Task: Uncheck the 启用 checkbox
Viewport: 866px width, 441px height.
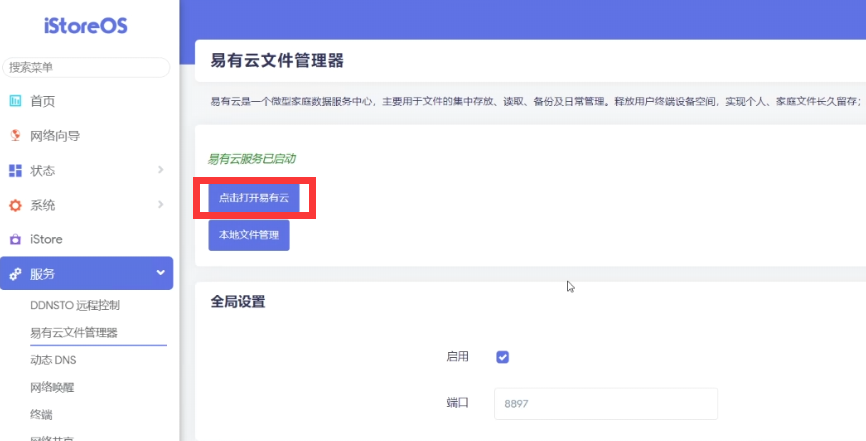Action: coord(503,357)
